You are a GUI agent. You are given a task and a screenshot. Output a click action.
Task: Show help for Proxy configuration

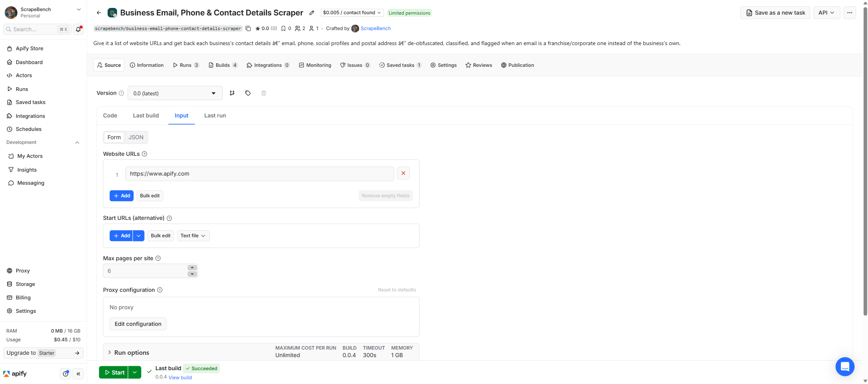click(x=160, y=290)
